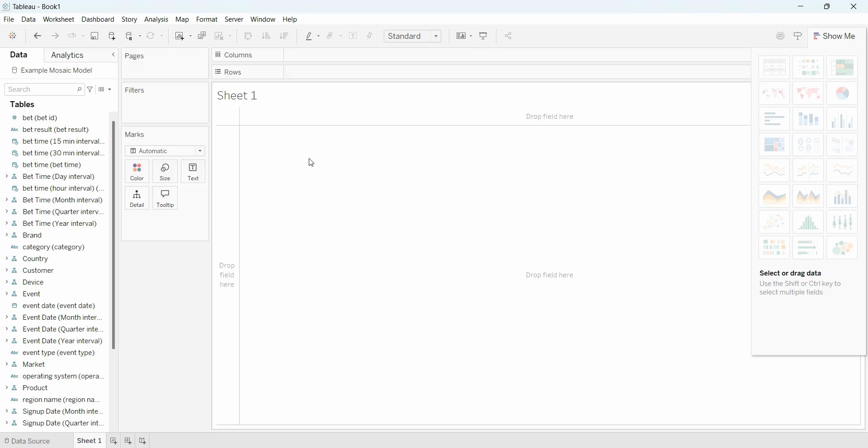Click the Undo back arrow icon
This screenshot has height=448, width=868.
(x=38, y=36)
